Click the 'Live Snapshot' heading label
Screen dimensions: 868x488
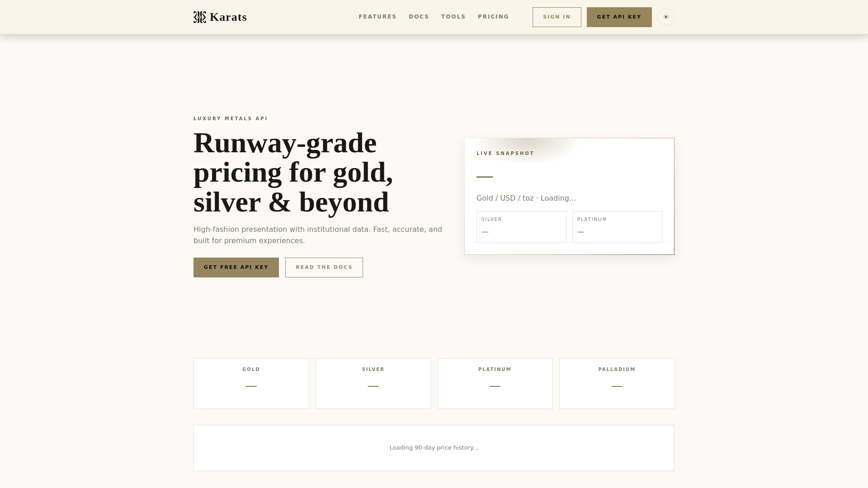pos(505,154)
